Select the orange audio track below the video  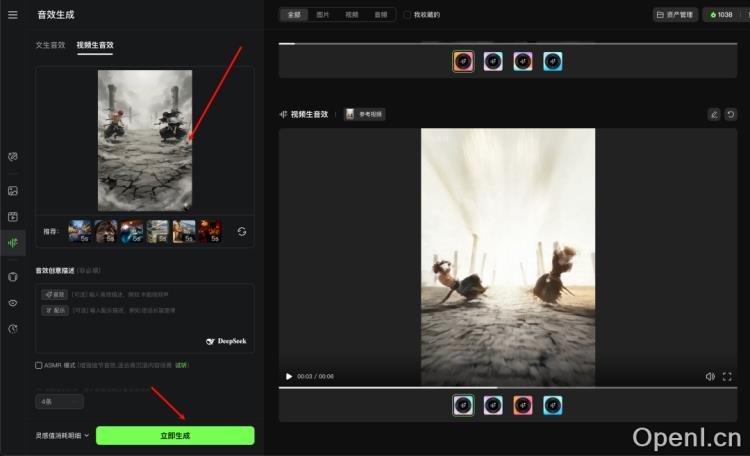[x=523, y=405]
